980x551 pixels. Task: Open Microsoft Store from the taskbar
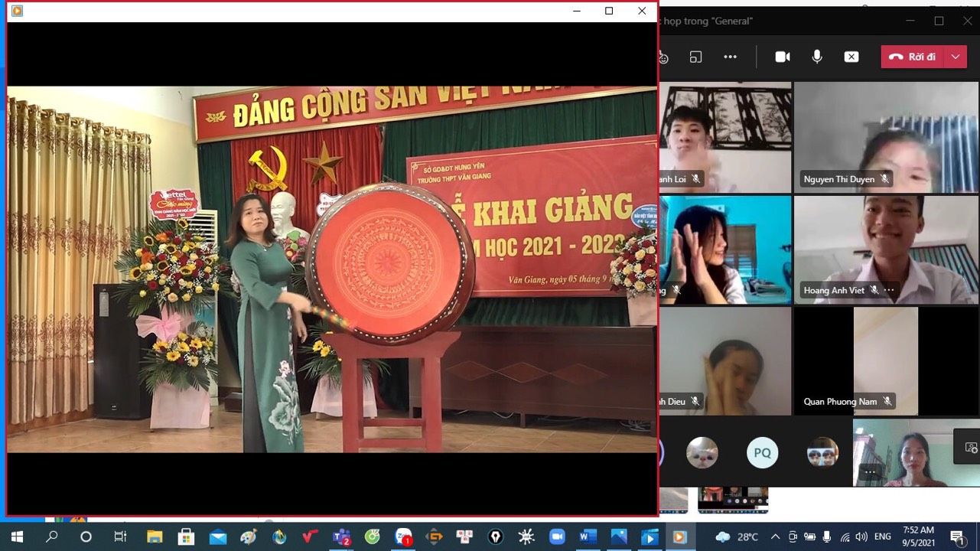[x=186, y=536]
